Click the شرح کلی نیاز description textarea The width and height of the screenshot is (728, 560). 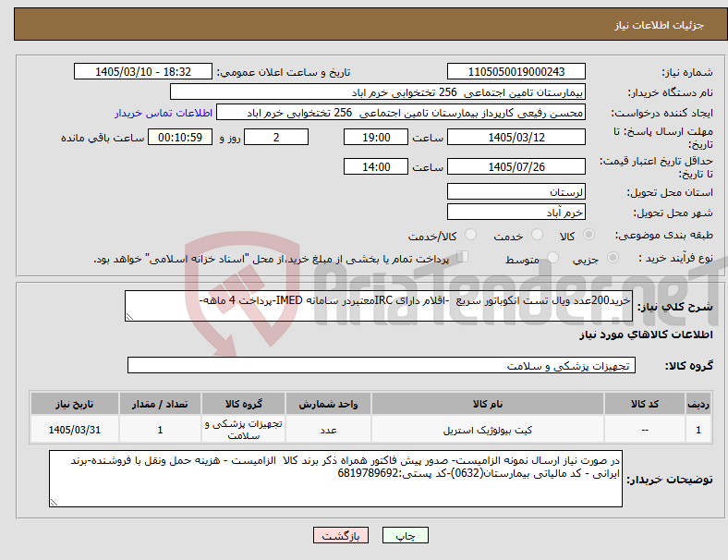pos(379,306)
